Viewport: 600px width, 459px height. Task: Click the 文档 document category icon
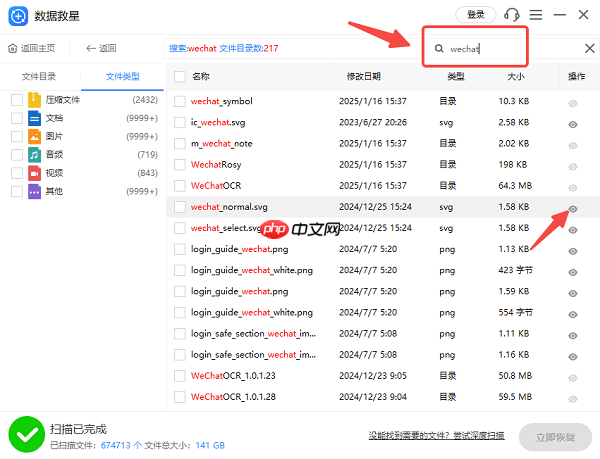point(34,118)
